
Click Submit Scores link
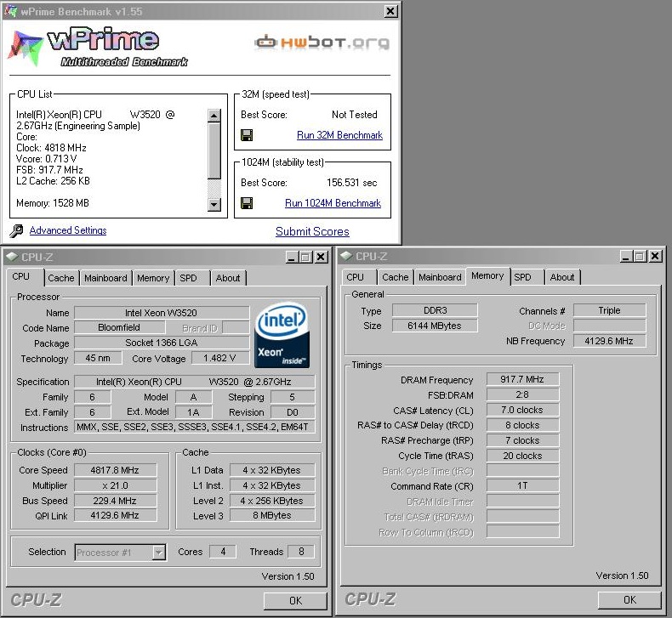click(x=312, y=231)
